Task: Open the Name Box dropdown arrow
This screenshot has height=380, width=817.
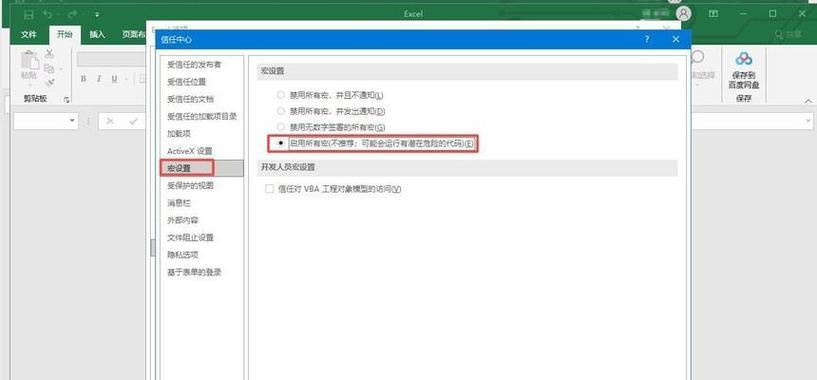Action: tap(72, 121)
